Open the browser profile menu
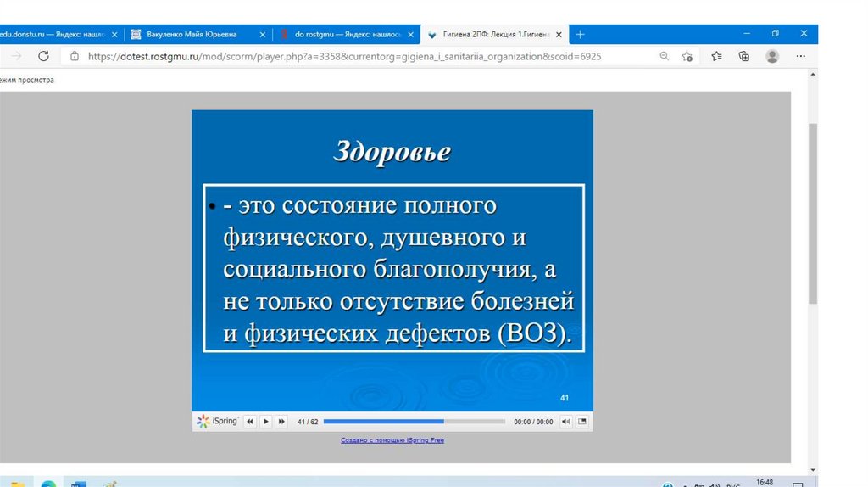This screenshot has height=487, width=868. [x=772, y=56]
